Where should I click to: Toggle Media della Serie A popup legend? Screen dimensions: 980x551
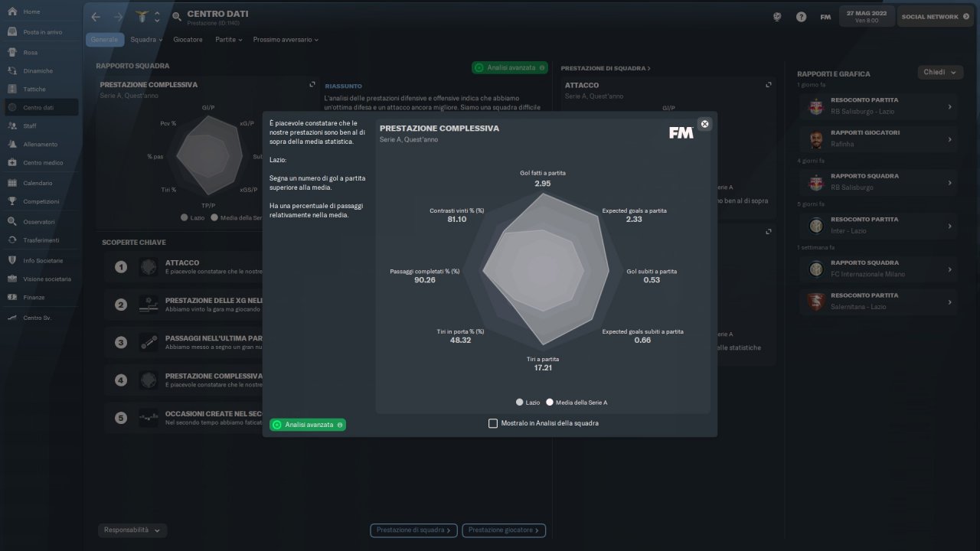(577, 402)
